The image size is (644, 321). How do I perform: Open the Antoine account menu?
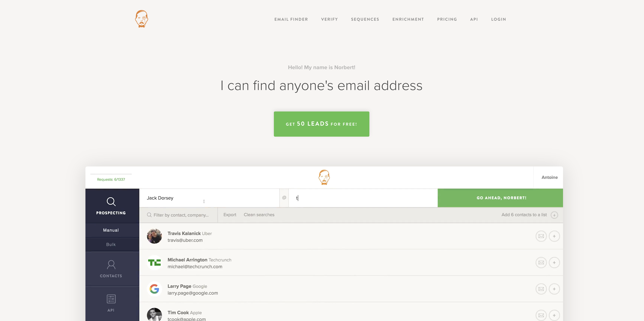click(x=549, y=177)
